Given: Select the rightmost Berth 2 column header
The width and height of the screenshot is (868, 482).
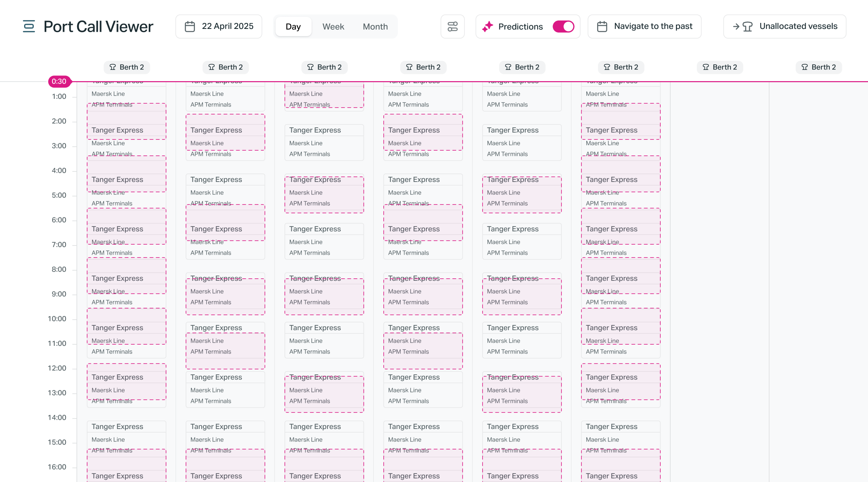Looking at the screenshot, I should (x=819, y=67).
